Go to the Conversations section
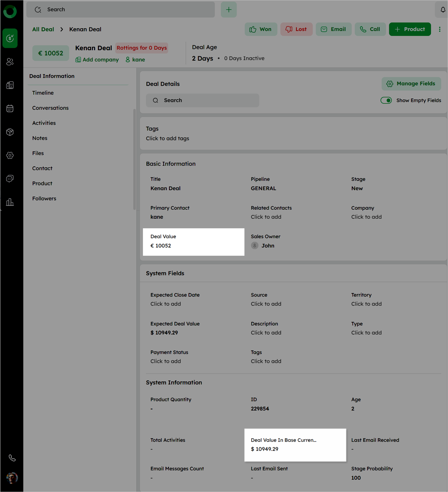This screenshot has width=448, height=492. click(x=50, y=108)
